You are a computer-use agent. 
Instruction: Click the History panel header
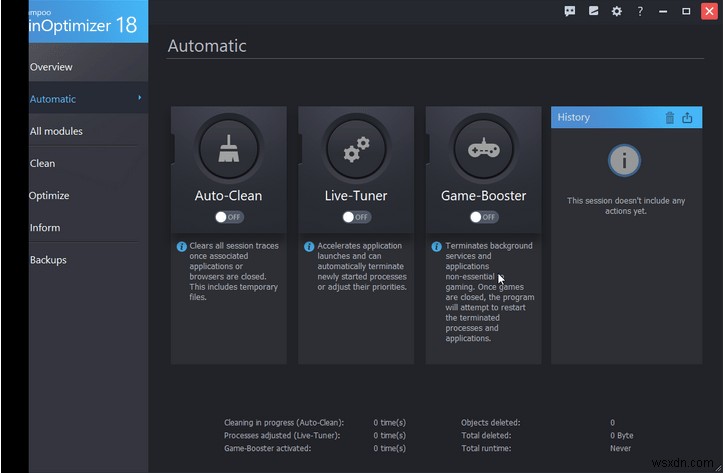coord(627,117)
